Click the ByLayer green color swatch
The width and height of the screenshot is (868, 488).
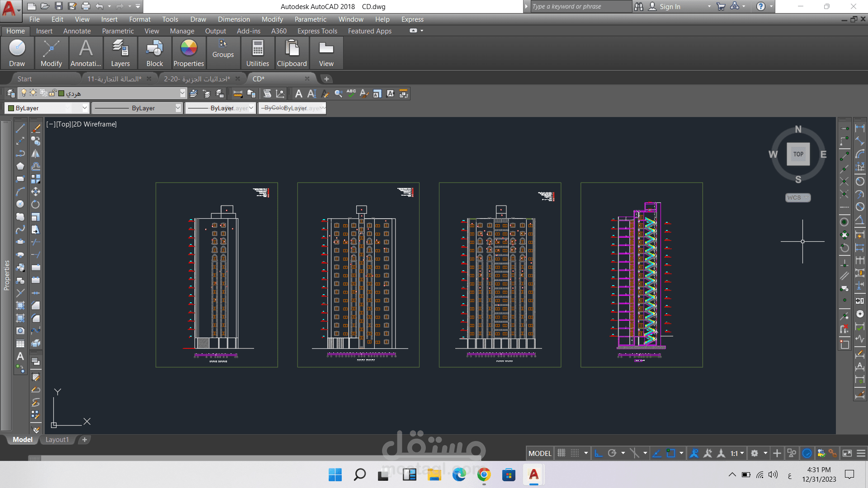[x=11, y=108]
